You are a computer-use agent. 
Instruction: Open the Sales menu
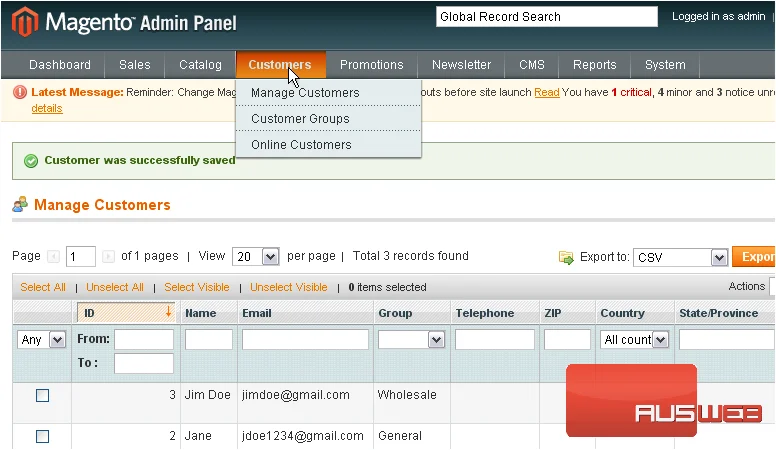point(135,65)
